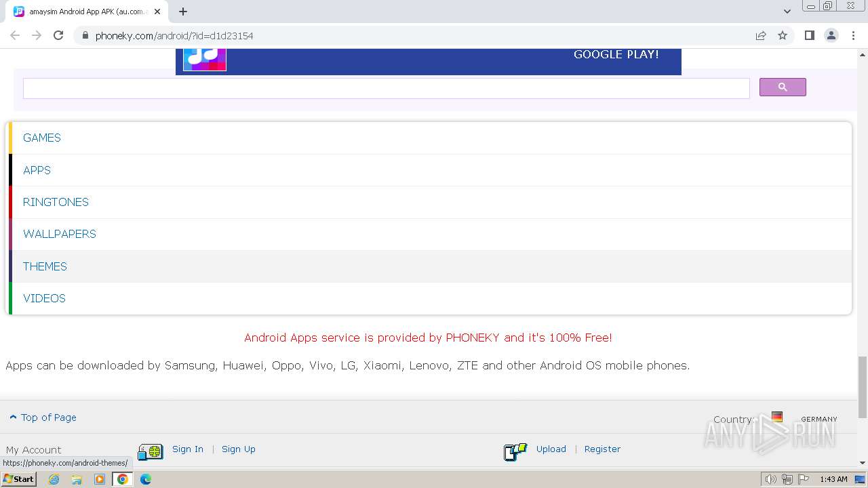Open File Explorer from taskbar
This screenshot has width=868, height=488.
point(77,479)
